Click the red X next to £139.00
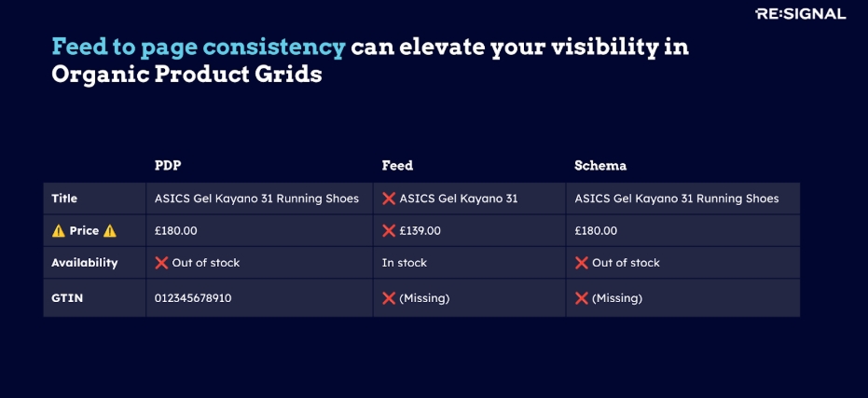 (389, 230)
